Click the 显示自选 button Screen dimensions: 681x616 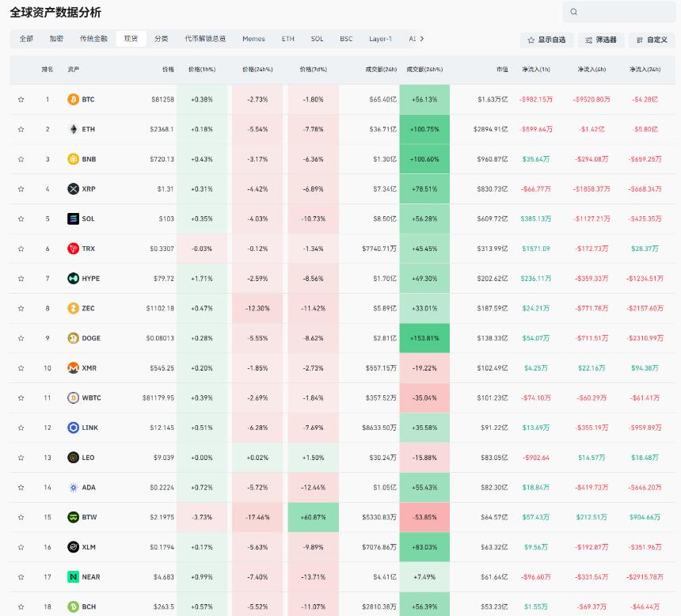[x=547, y=40]
